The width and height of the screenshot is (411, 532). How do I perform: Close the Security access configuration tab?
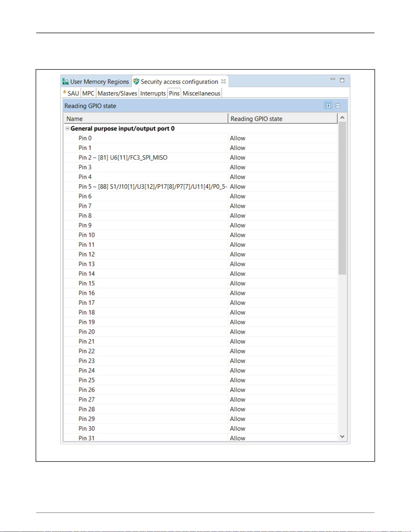[223, 81]
